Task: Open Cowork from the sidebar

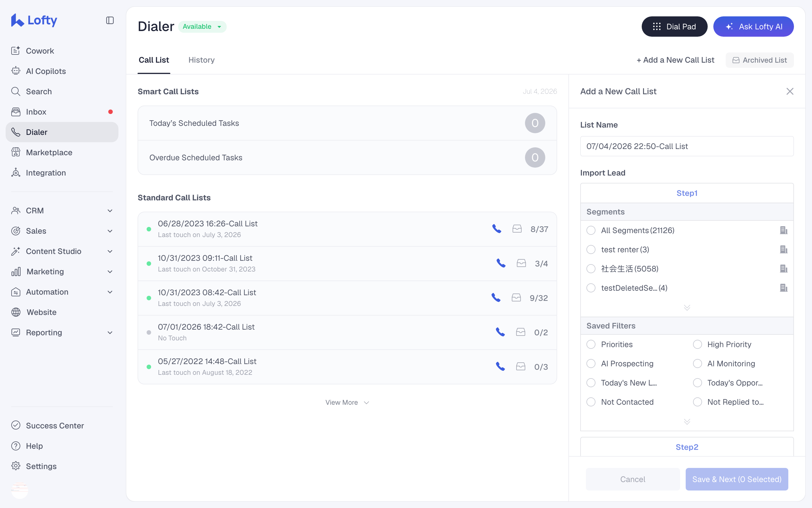Action: click(x=62, y=51)
